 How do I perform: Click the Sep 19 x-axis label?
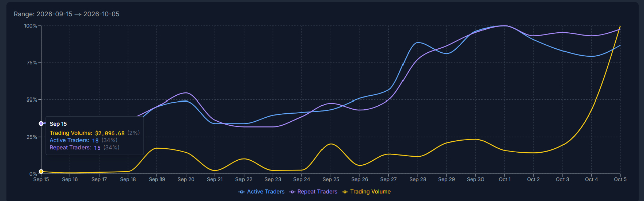point(157,179)
